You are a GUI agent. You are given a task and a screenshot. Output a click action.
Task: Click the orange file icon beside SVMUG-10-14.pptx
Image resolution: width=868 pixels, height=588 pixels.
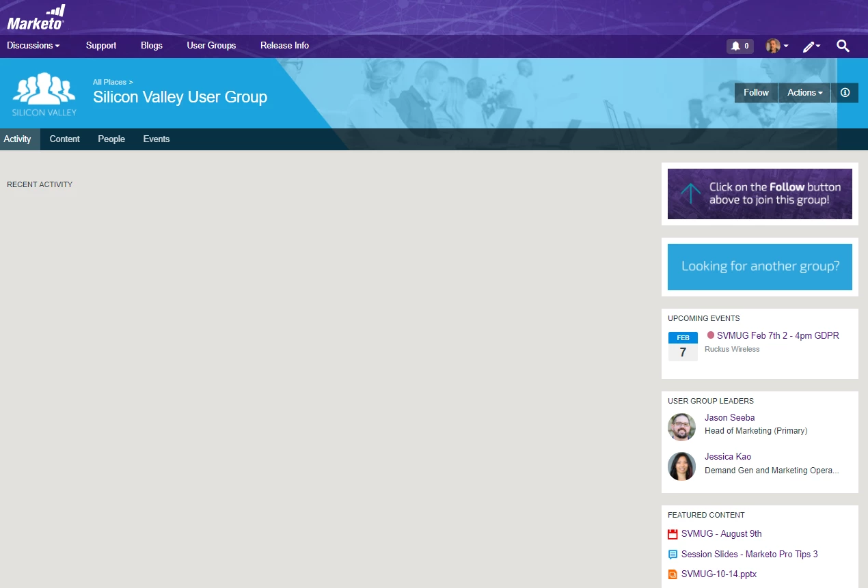click(x=673, y=574)
